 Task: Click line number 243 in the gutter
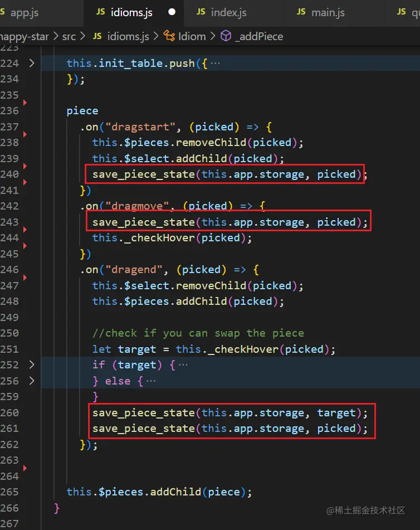point(9,222)
